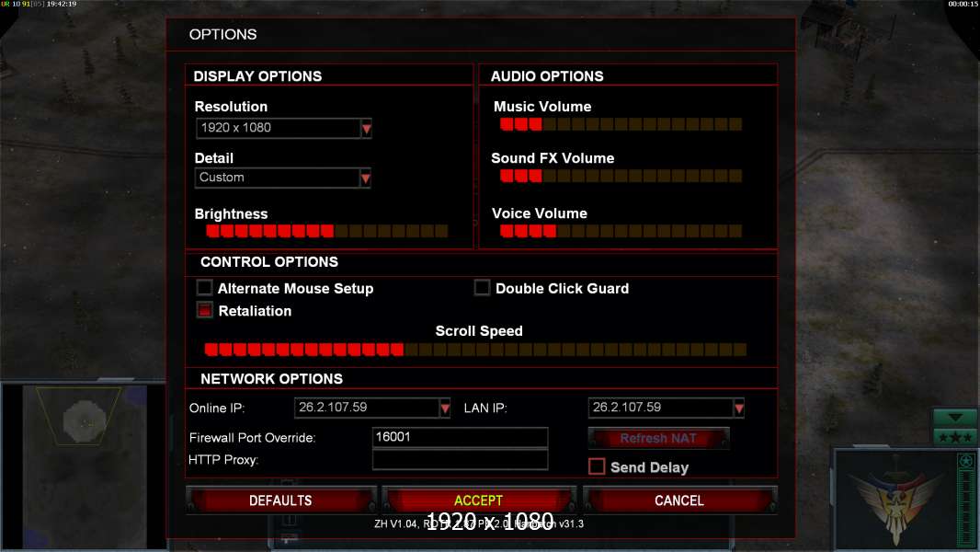
Task: Focus the HTTP Proxy input field
Action: coord(460,459)
